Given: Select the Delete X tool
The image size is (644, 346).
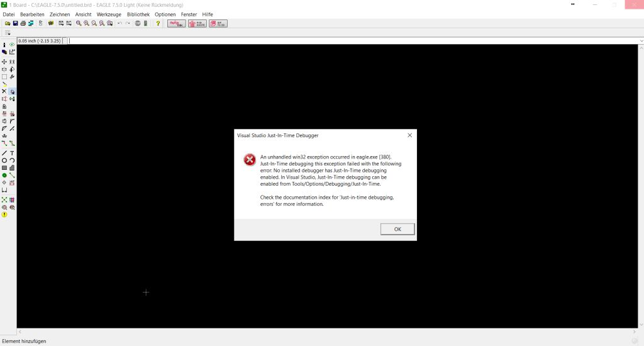Looking at the screenshot, I should click(4, 91).
